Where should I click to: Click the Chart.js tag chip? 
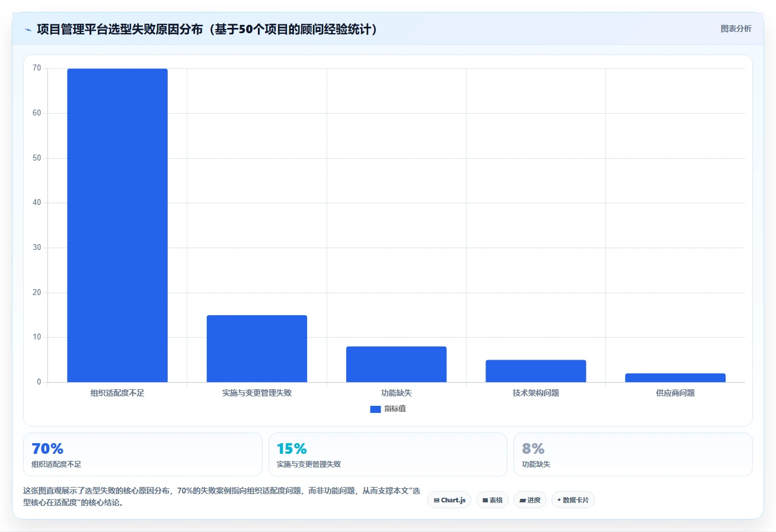[449, 500]
